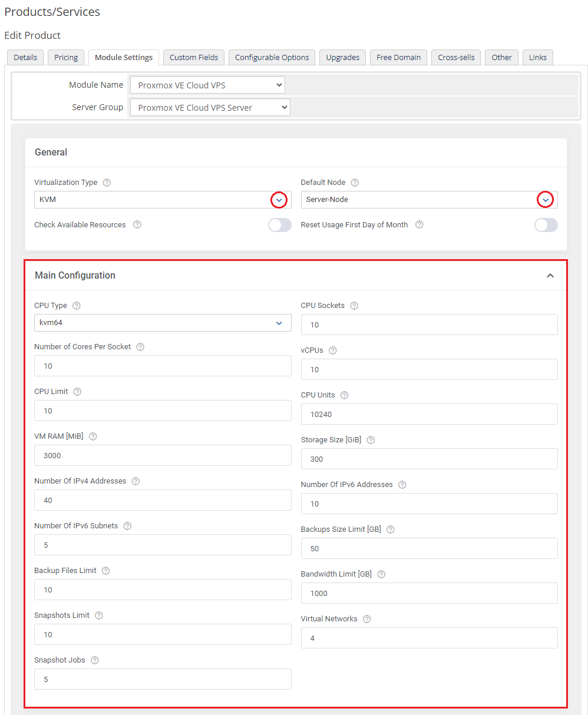Toggle Reset Usage First Day of Month
The height and width of the screenshot is (715, 588).
tap(546, 225)
